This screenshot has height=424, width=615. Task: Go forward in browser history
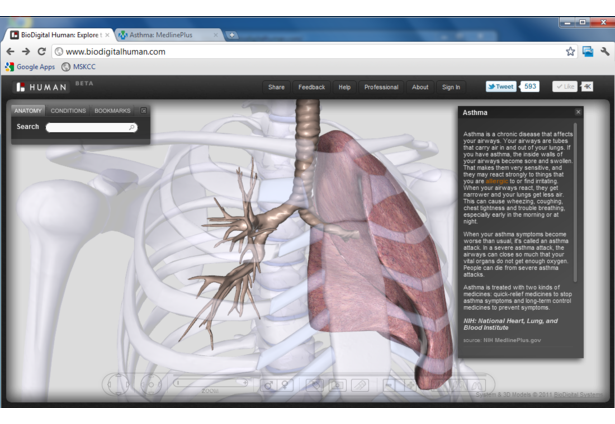[26, 51]
